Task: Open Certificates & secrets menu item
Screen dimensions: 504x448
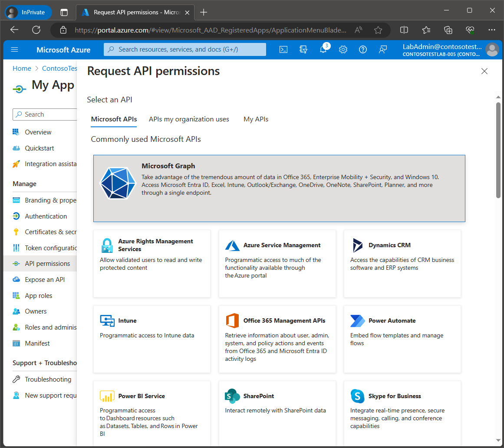Action: point(44,232)
